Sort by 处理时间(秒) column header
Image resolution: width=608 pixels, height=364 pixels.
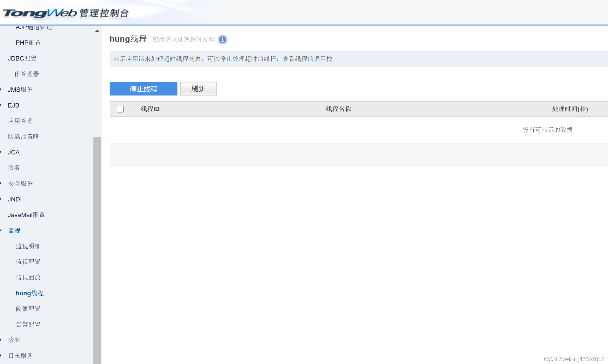[570, 109]
